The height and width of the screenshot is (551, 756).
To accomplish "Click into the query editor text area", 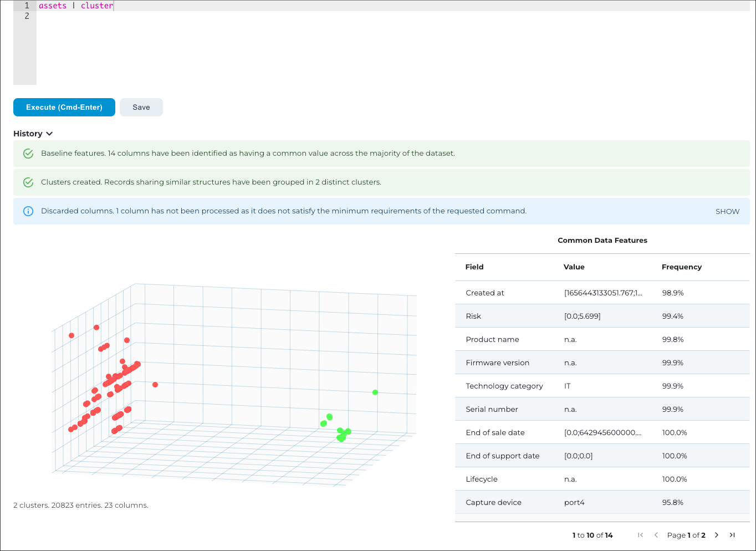I will click(x=393, y=43).
